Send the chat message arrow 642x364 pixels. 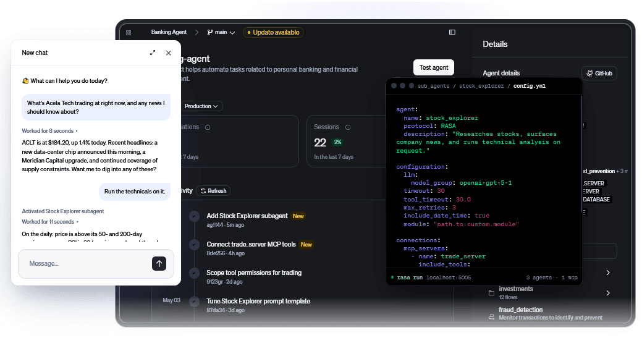click(159, 264)
